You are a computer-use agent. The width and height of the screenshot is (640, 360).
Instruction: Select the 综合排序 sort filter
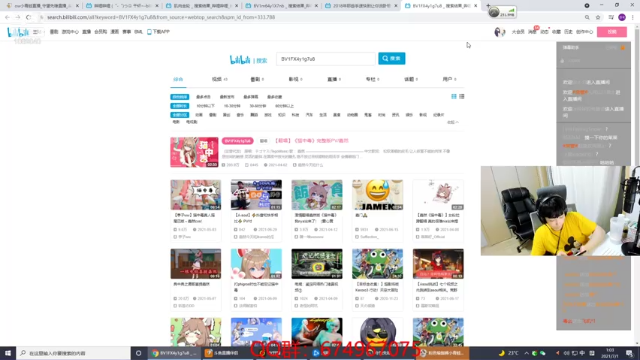(180, 97)
